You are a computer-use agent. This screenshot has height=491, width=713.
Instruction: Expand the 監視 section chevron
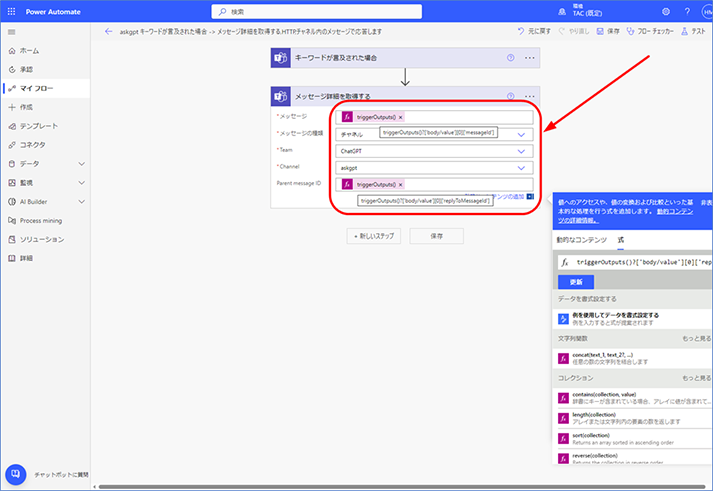(x=82, y=183)
